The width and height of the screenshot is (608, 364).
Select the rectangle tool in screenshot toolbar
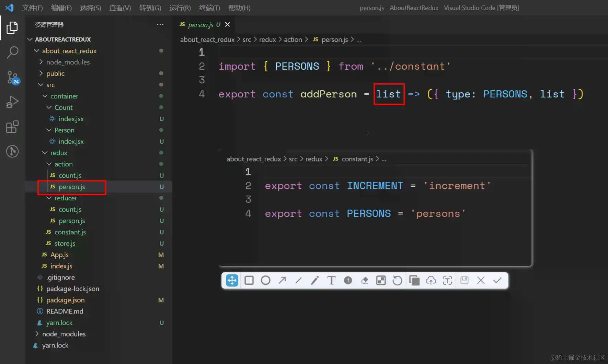(249, 280)
